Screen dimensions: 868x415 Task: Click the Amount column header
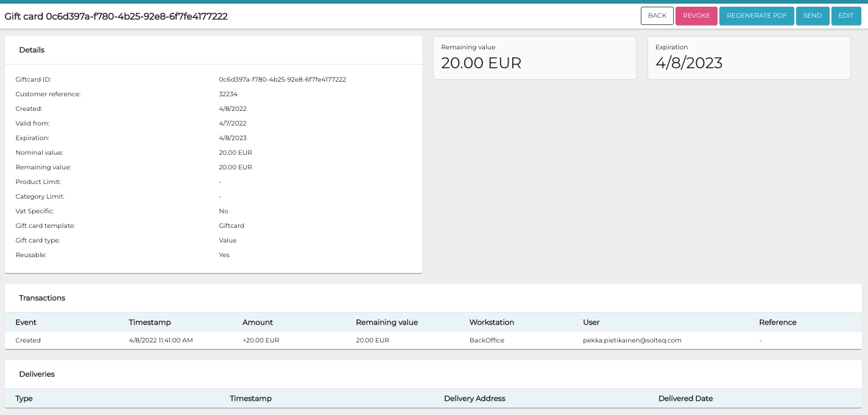tap(258, 322)
